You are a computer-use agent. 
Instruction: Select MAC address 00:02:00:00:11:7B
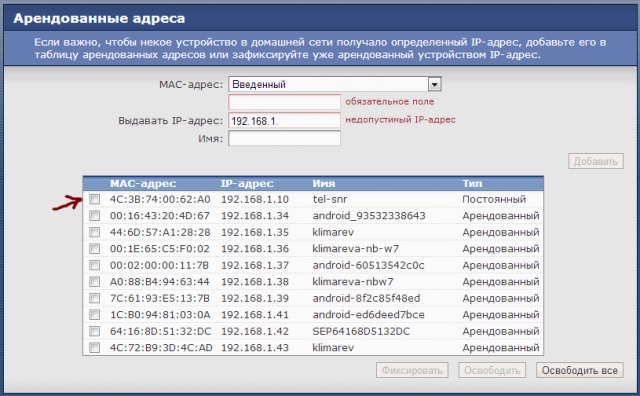159,265
